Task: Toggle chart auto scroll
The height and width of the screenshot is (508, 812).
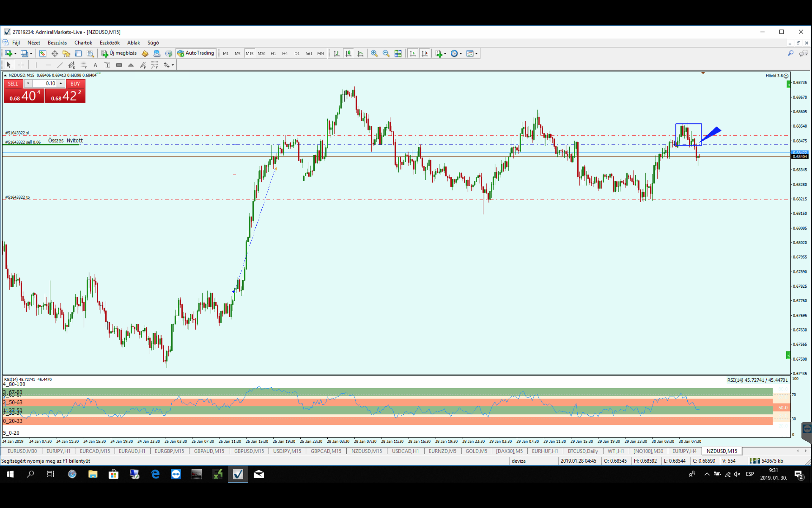Action: pyautogui.click(x=413, y=53)
